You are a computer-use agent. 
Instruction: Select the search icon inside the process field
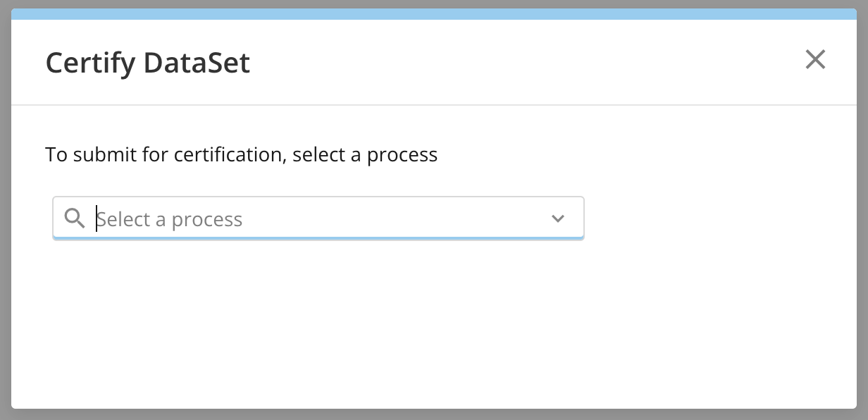pos(74,218)
